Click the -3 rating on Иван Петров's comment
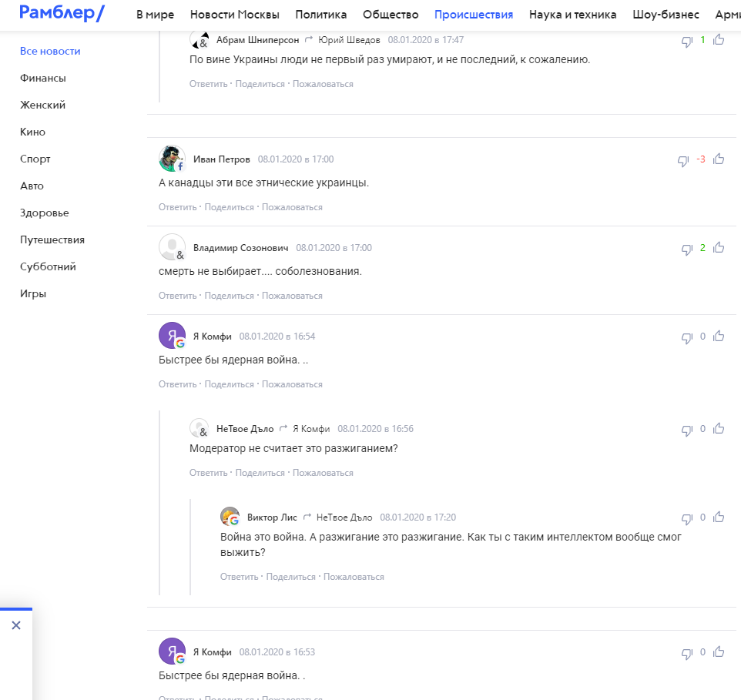 tap(701, 159)
